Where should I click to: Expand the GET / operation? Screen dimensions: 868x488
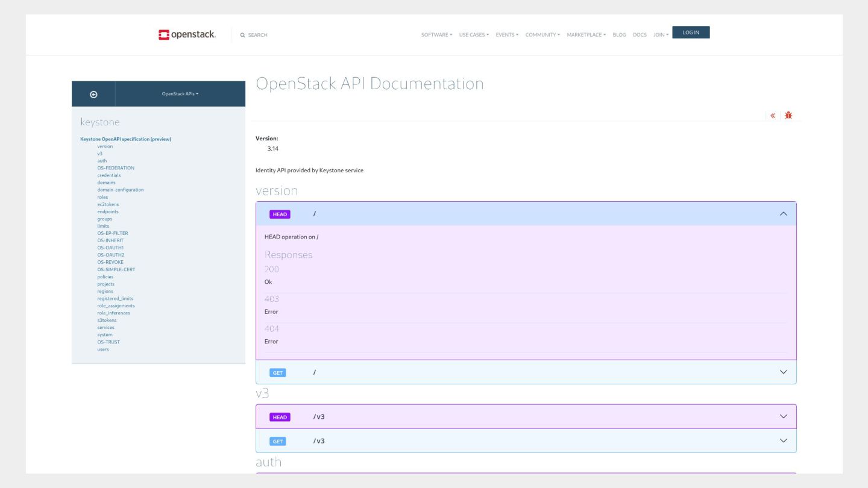point(783,372)
